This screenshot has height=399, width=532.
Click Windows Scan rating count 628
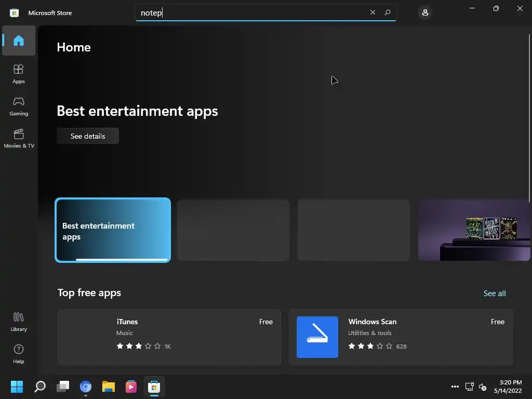[x=402, y=347]
